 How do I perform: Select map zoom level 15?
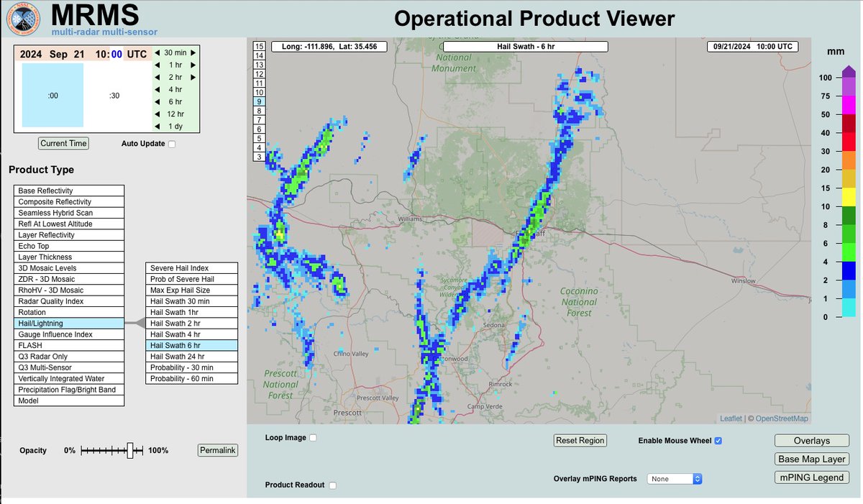click(259, 47)
